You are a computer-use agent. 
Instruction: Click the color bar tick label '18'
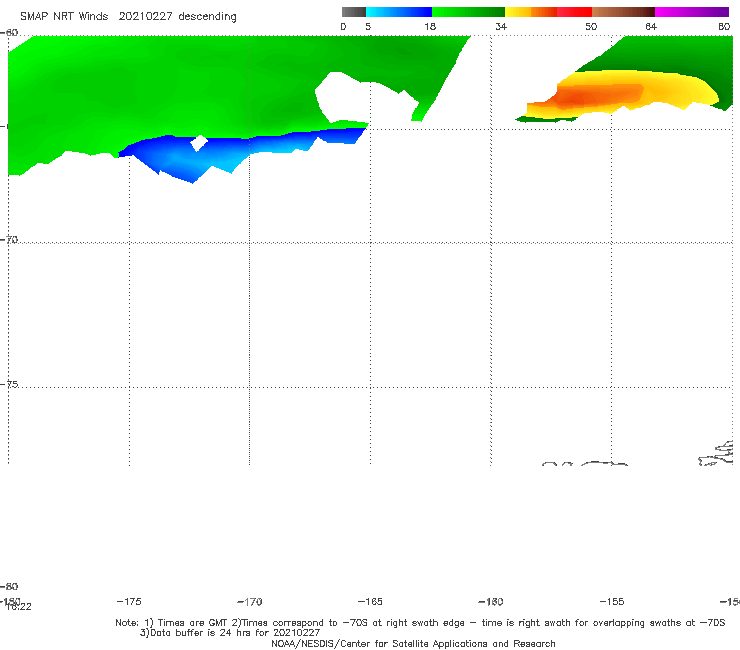click(x=430, y=27)
